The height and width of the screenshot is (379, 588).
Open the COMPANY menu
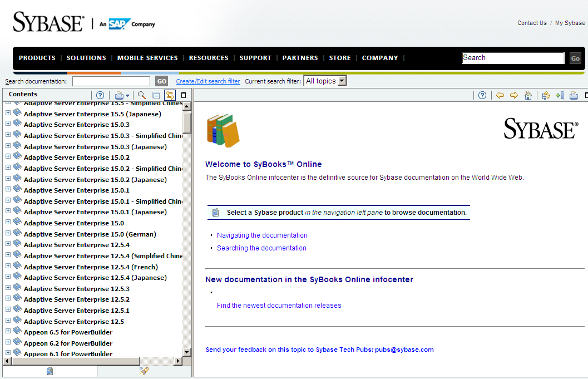tap(380, 58)
